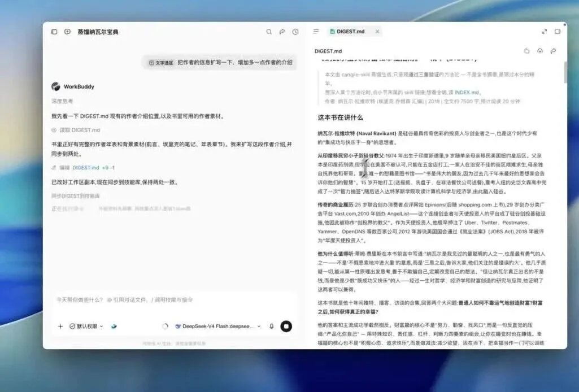Click the DIGEST.md file name header
Viewport: 579px width, 392px height.
[328, 51]
